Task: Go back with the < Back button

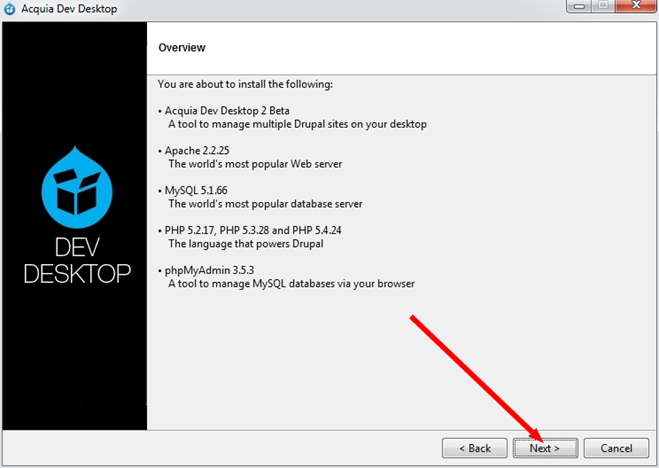Action: 475,448
